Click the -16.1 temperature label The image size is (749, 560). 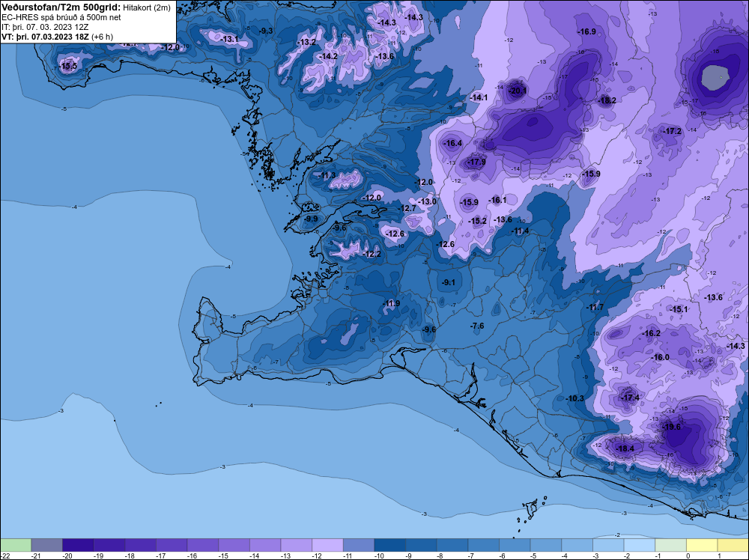498,200
